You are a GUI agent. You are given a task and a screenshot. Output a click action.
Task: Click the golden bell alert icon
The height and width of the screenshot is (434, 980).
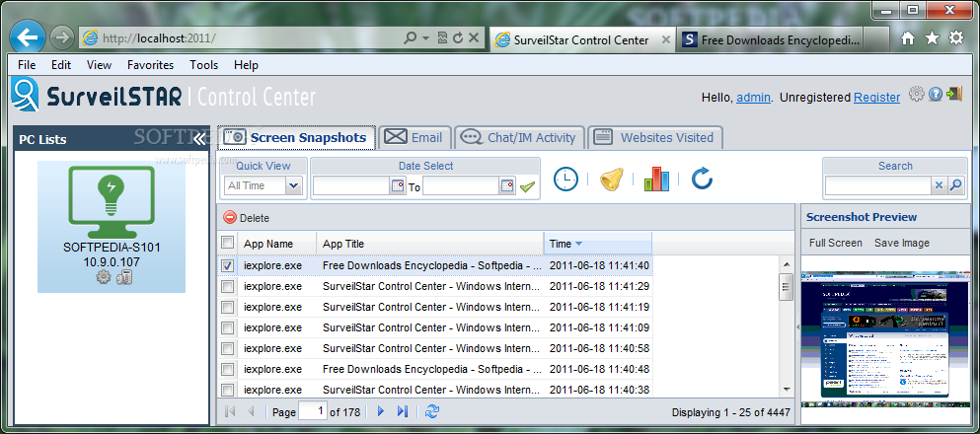pos(613,180)
